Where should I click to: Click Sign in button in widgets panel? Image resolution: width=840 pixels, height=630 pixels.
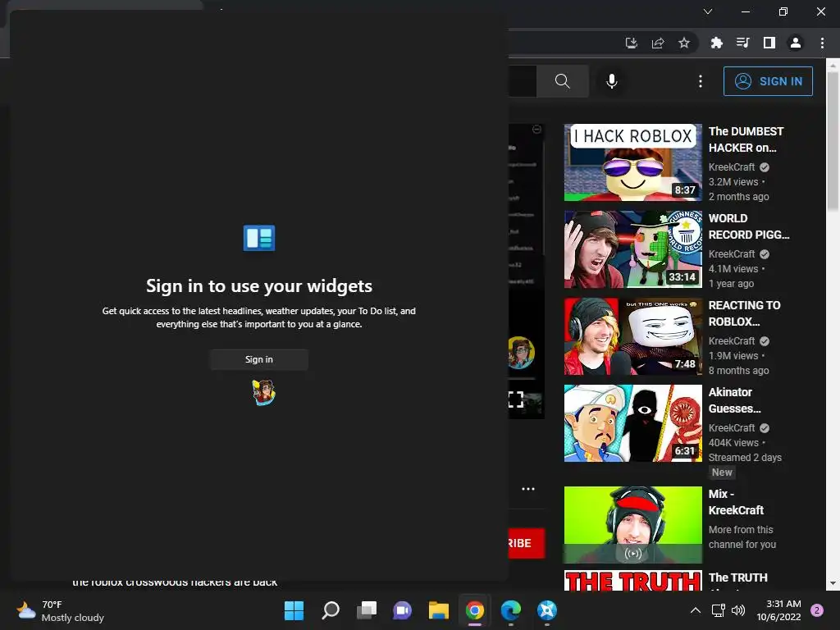[x=258, y=359]
